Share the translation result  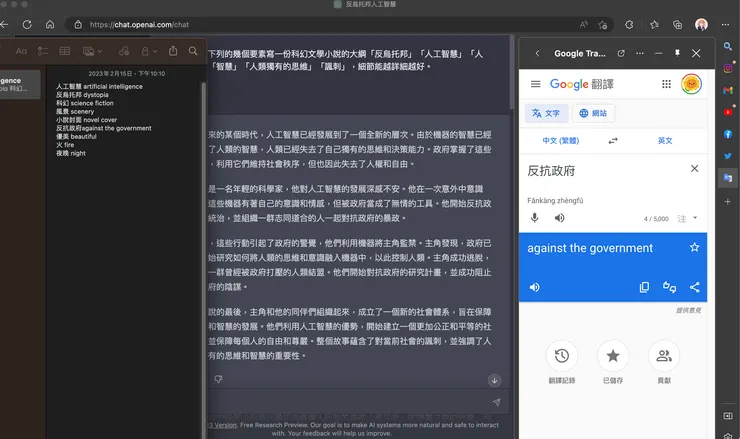[694, 287]
